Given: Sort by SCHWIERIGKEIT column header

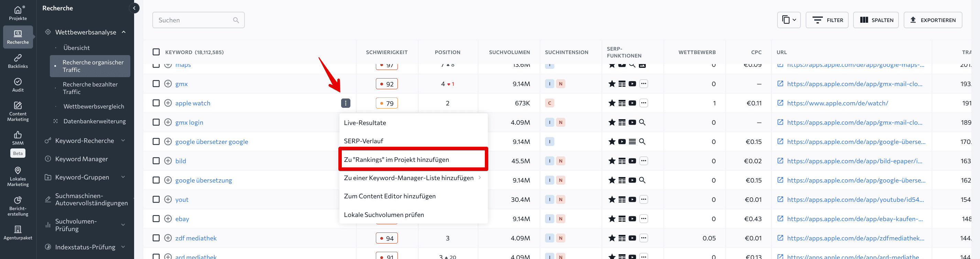Looking at the screenshot, I should click(x=386, y=52).
